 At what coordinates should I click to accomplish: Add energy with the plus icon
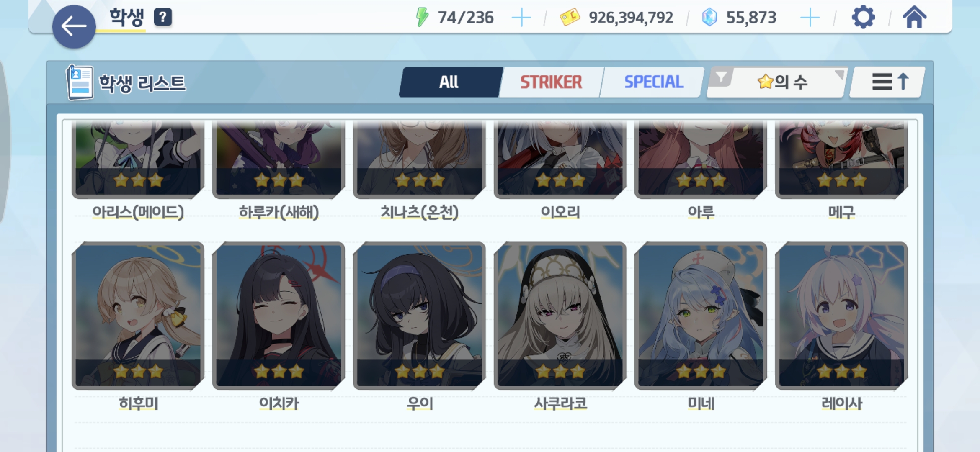(521, 18)
